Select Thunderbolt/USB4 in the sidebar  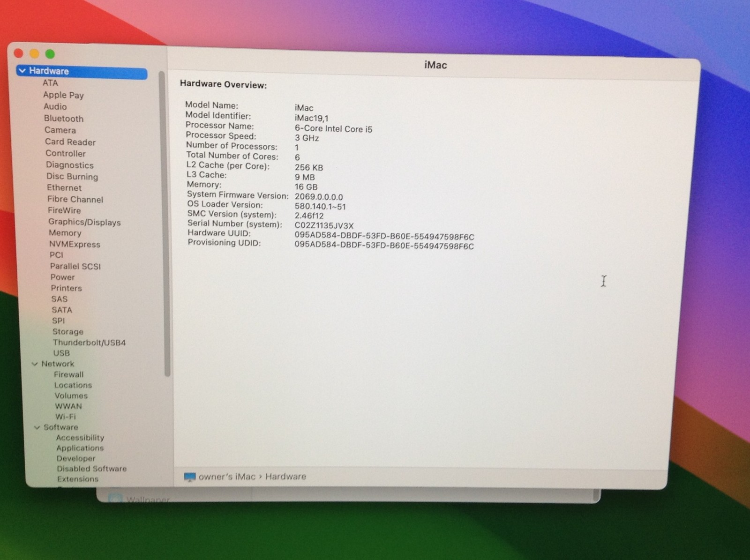click(89, 343)
